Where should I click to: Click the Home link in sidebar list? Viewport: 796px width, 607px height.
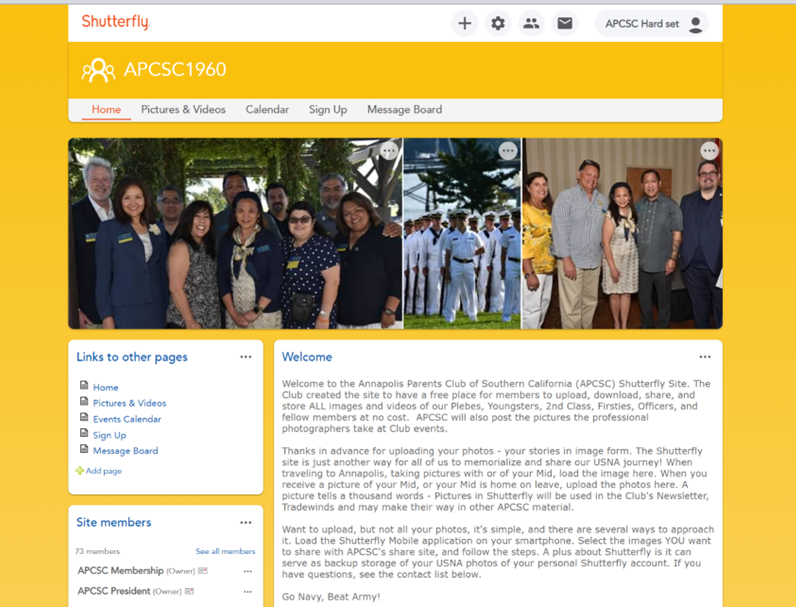[106, 387]
